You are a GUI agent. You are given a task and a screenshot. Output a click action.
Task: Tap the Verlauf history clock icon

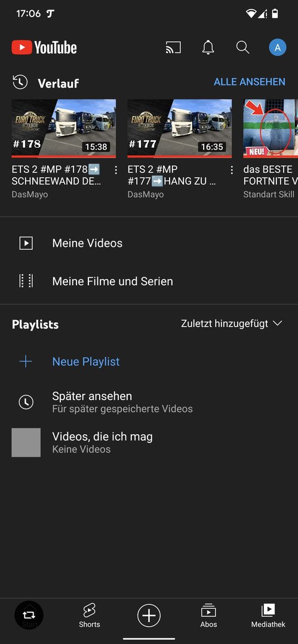[20, 82]
